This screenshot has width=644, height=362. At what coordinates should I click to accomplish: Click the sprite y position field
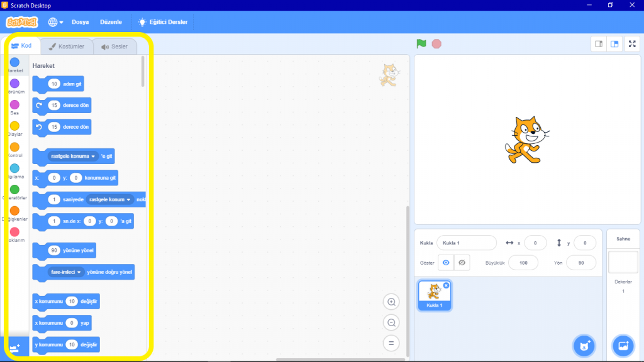[585, 243]
